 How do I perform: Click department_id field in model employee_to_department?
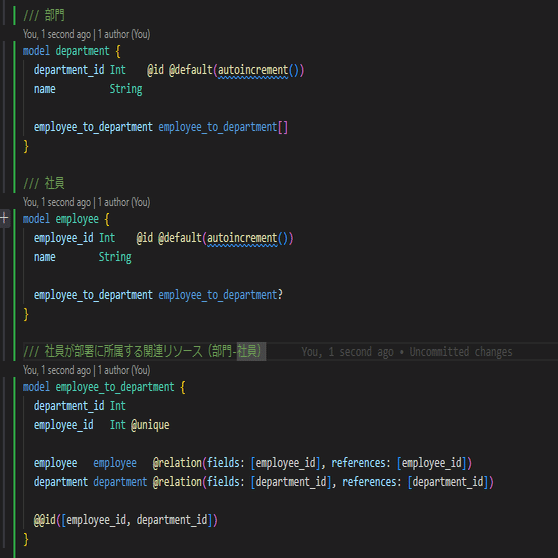[x=69, y=406]
